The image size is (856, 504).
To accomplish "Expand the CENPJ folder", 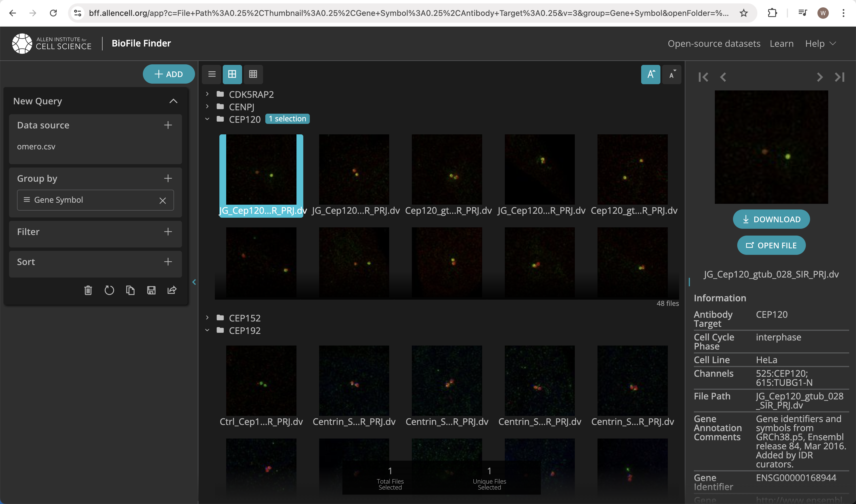I will point(207,106).
